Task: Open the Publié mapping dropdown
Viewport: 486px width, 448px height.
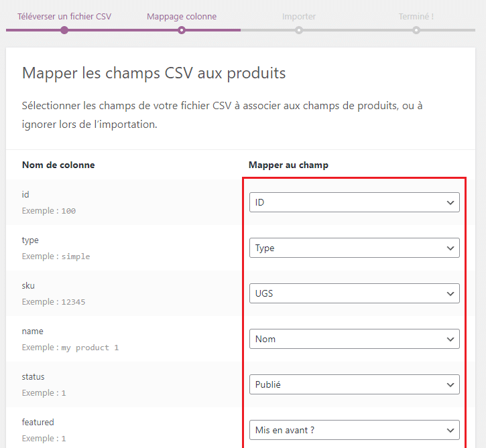Action: (x=354, y=384)
